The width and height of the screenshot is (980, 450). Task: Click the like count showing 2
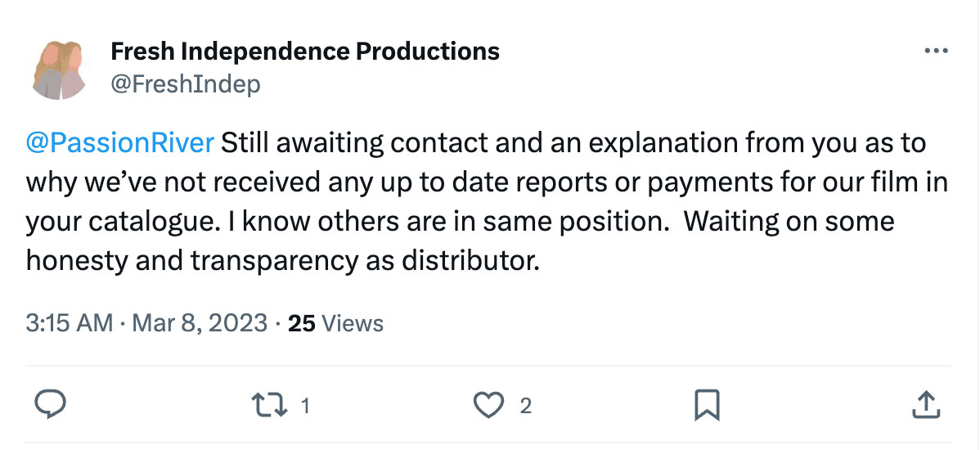point(526,407)
